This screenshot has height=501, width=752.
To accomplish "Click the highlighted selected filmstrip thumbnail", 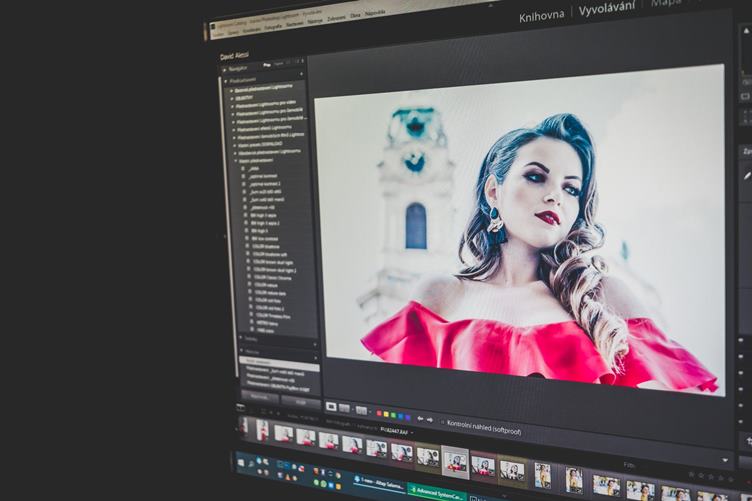I will [455, 463].
